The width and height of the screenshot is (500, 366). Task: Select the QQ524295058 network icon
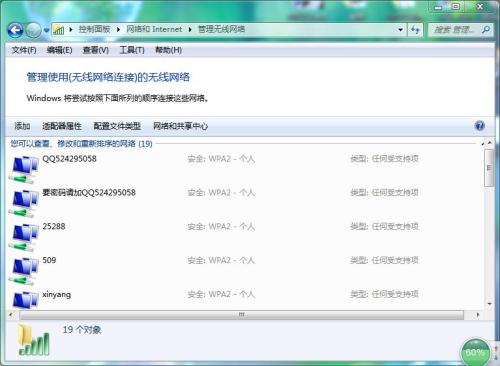[24, 169]
